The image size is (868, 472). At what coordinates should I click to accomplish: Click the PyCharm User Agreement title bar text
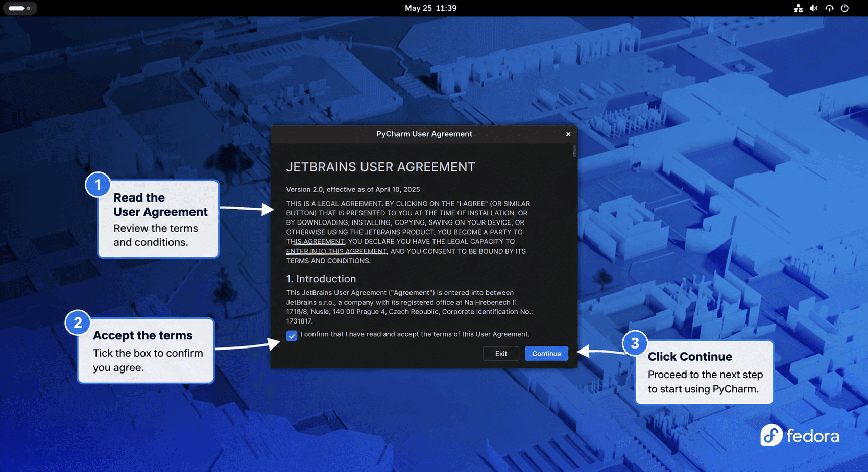424,134
